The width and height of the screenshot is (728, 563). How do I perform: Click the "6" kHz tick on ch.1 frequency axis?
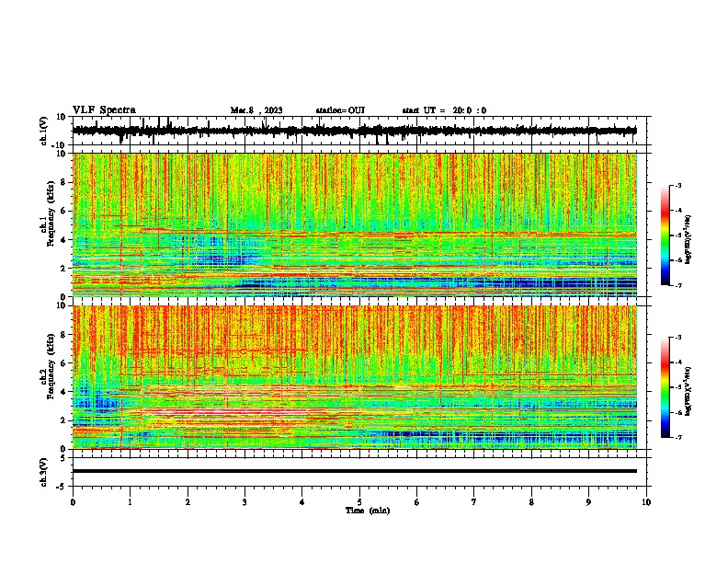pos(63,211)
